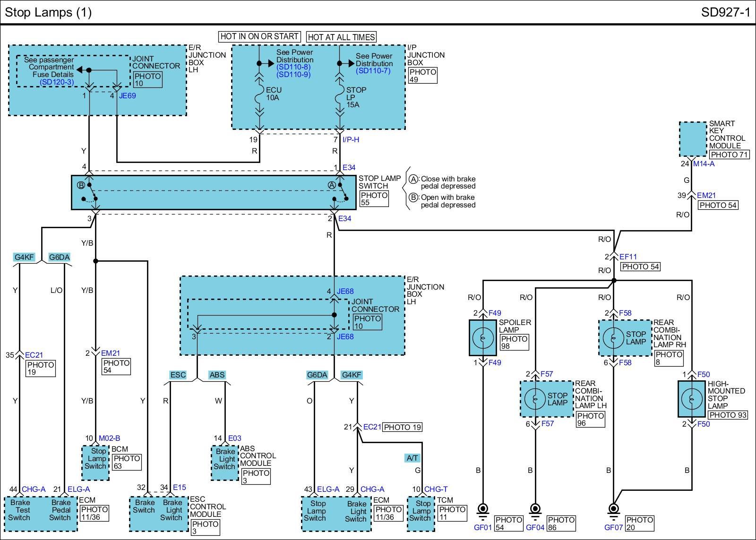756x540 pixels.
Task: Open the SD120-3 fuse details link
Action: [x=57, y=82]
